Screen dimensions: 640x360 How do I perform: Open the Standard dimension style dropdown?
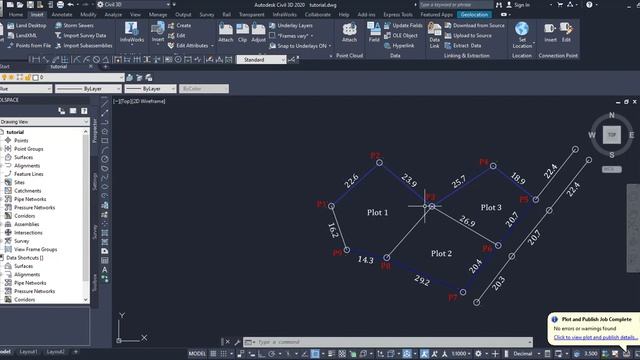click(283, 60)
